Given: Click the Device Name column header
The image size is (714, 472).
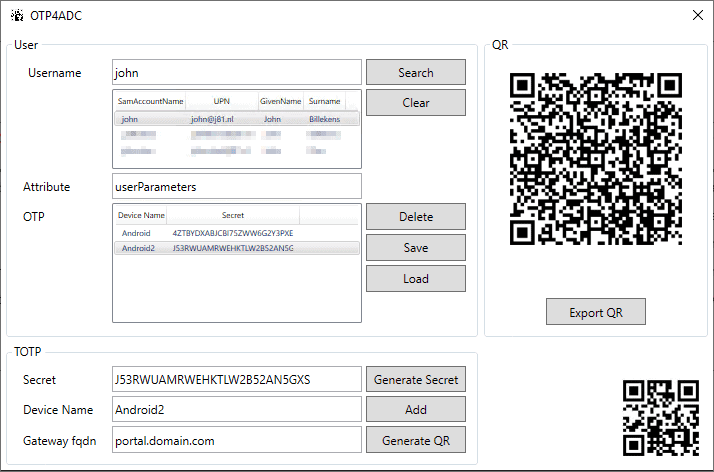Looking at the screenshot, I should pos(141,215).
